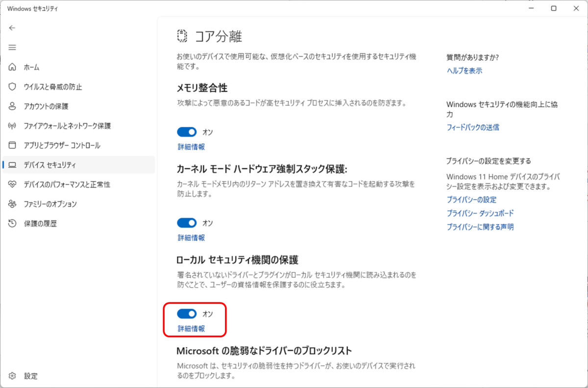
Task: Click the heart icon for デバイスのパフォーマンスと正常性
Action: point(13,185)
